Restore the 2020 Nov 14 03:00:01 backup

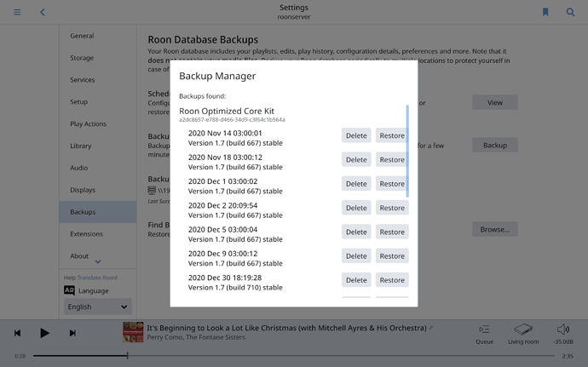pyautogui.click(x=392, y=135)
